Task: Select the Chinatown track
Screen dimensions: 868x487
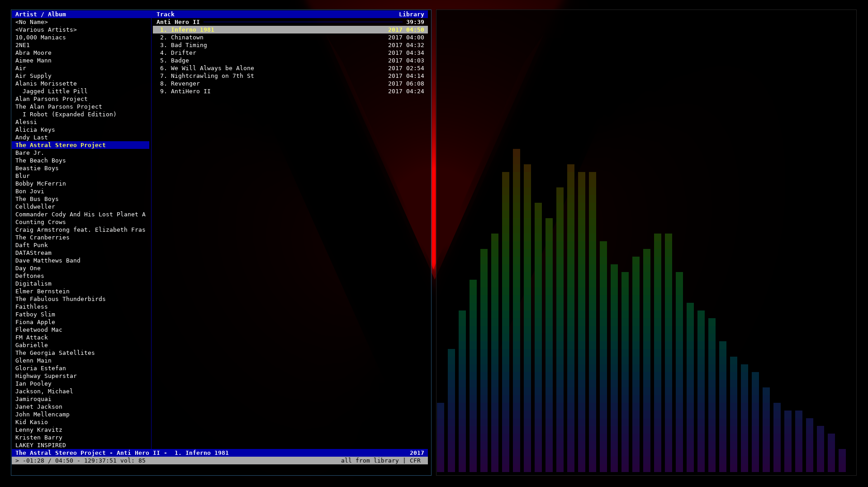Action: (x=187, y=38)
